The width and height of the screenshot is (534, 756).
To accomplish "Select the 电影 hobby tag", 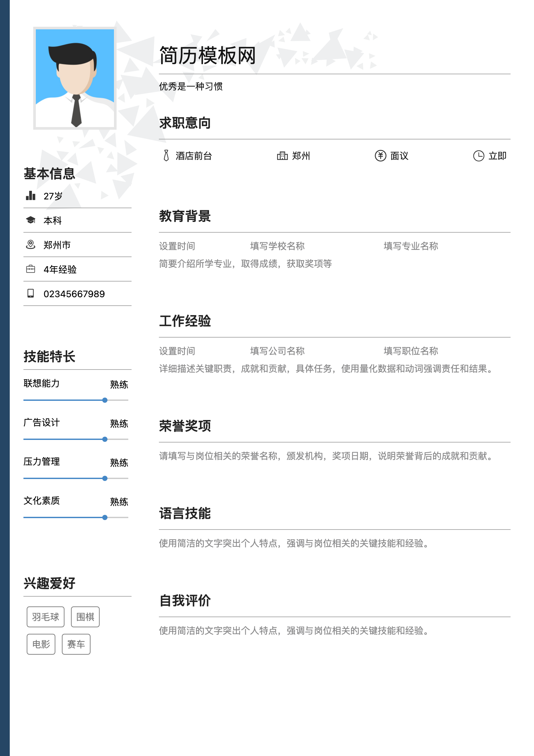I will [41, 644].
